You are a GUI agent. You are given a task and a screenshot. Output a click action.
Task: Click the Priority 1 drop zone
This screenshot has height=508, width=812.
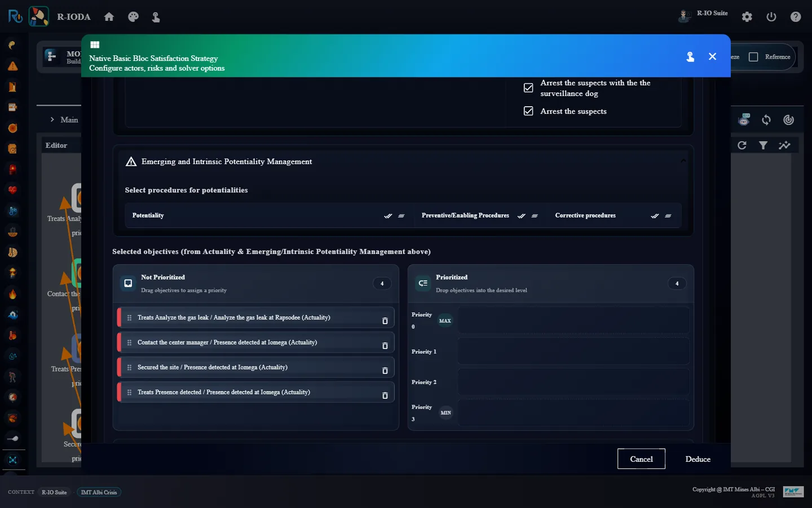tap(573, 351)
